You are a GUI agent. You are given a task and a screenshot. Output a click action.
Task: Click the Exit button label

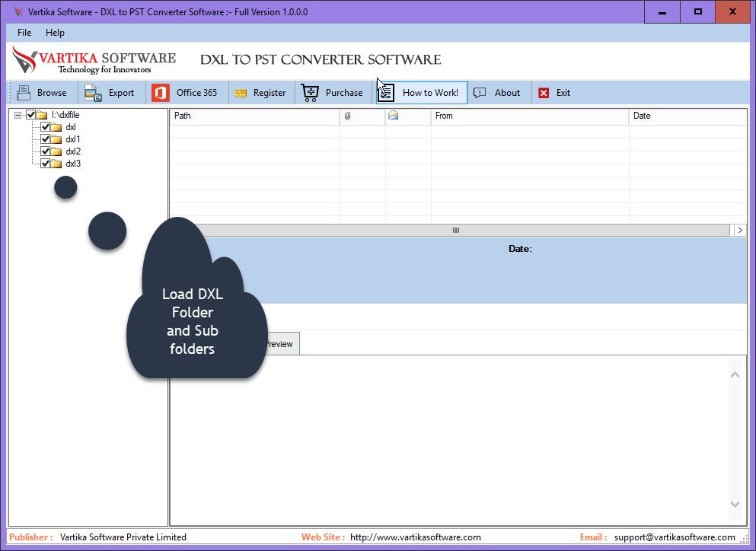563,93
